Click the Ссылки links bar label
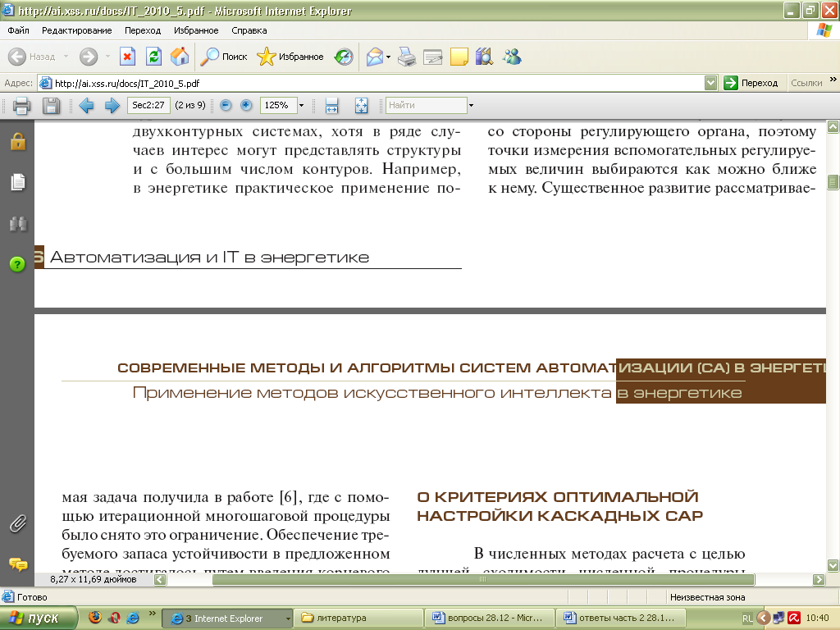This screenshot has width=840, height=630. click(806, 83)
